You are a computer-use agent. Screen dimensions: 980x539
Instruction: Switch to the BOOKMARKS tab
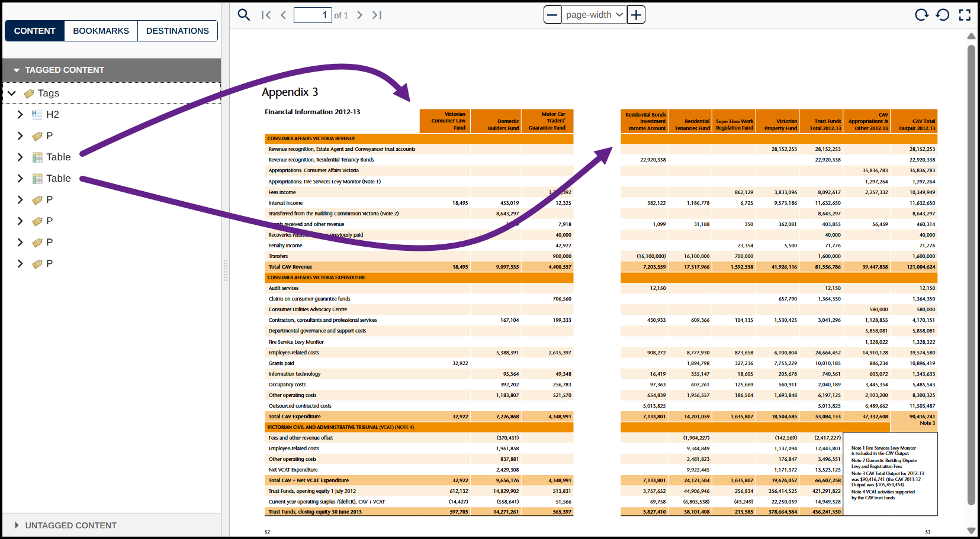(101, 31)
